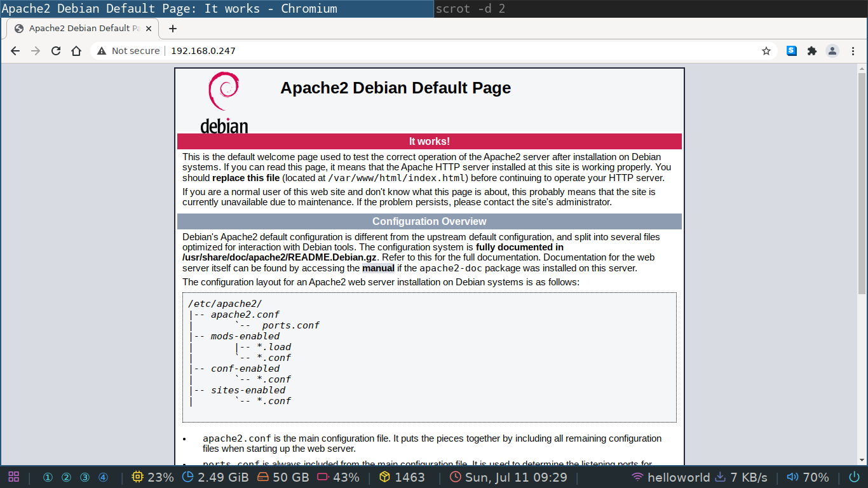Click the package count box icon
Screen dimensions: 868x488
[384, 477]
